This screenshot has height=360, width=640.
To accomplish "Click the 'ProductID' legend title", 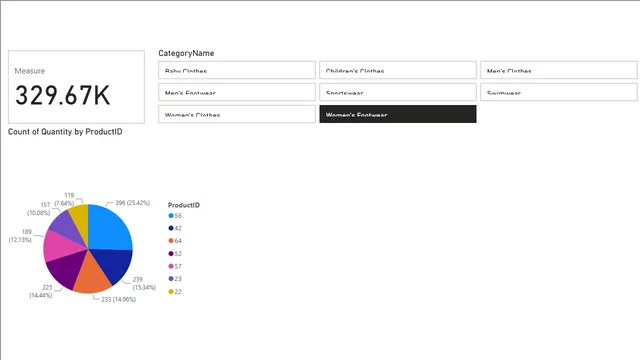I will pos(184,205).
